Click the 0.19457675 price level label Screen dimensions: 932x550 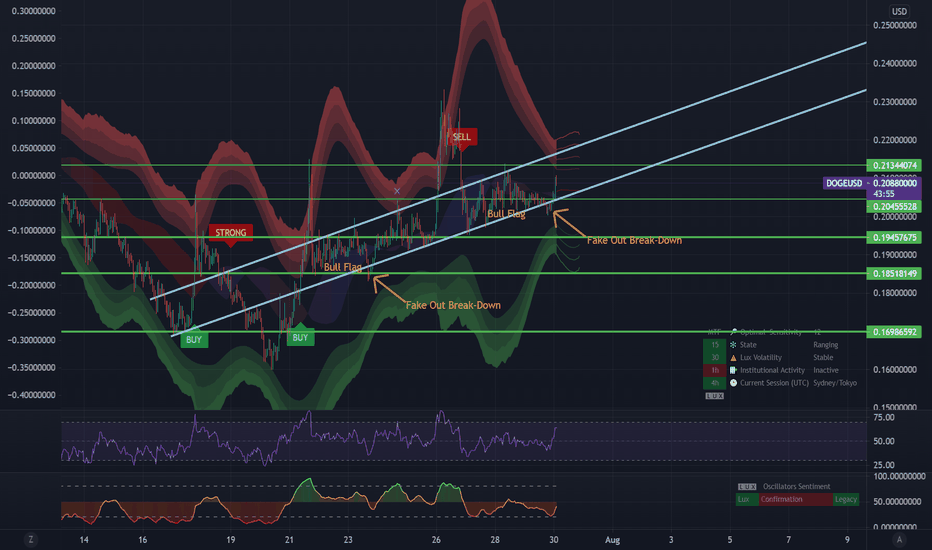[x=894, y=237]
